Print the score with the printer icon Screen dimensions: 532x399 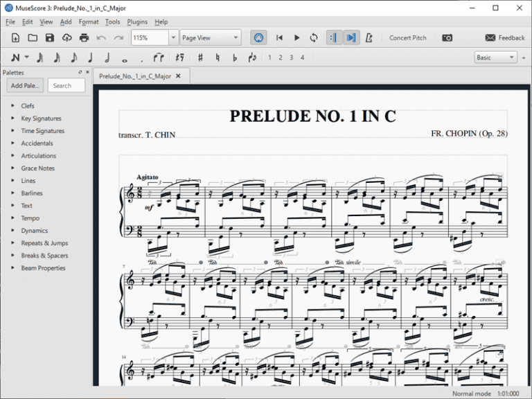(84, 37)
